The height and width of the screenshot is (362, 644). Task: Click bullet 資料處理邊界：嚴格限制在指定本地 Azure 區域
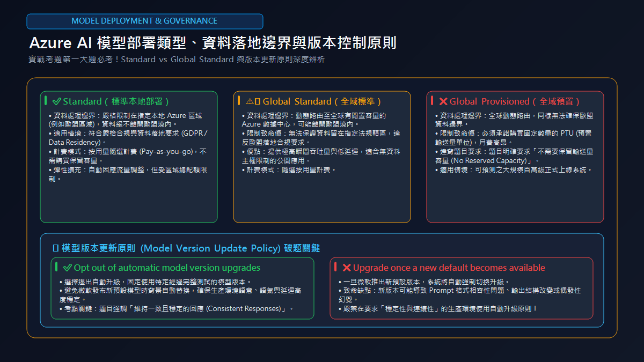pos(125,120)
